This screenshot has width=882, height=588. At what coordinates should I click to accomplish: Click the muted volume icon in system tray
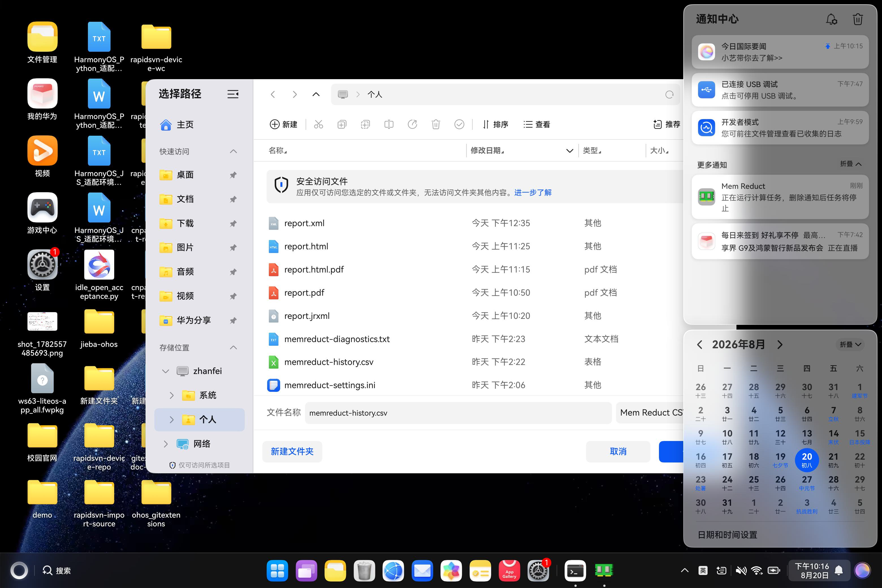tap(741, 571)
